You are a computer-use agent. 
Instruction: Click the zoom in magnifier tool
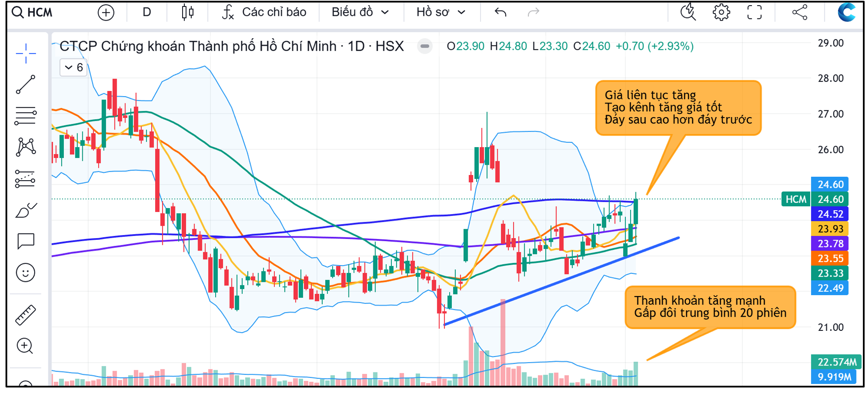[x=25, y=346]
